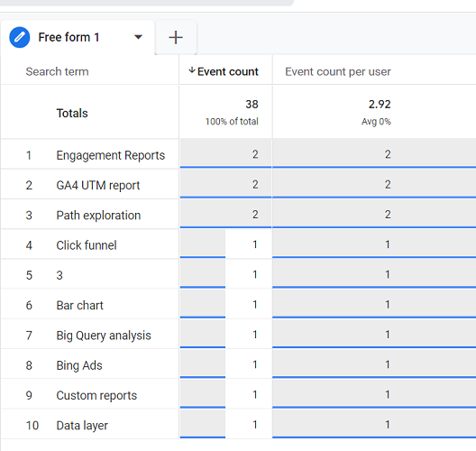Select the Click funnel search term
The image size is (476, 451).
pyautogui.click(x=87, y=245)
